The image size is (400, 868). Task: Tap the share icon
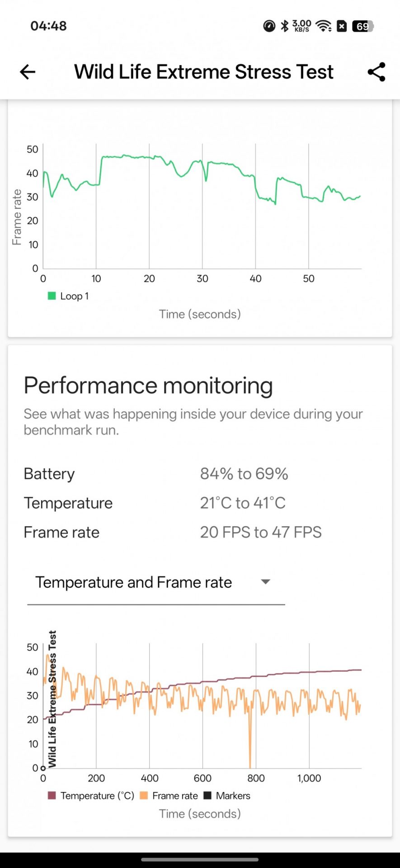pyautogui.click(x=376, y=72)
